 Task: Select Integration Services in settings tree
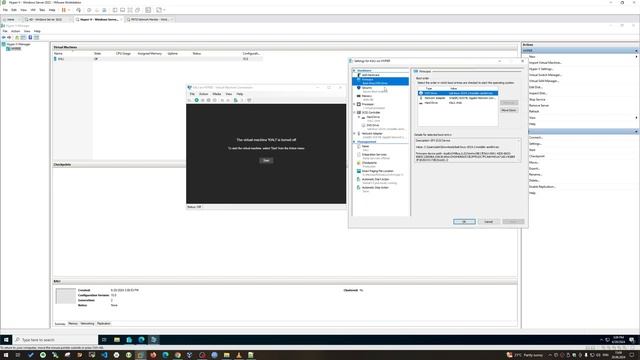point(374,155)
